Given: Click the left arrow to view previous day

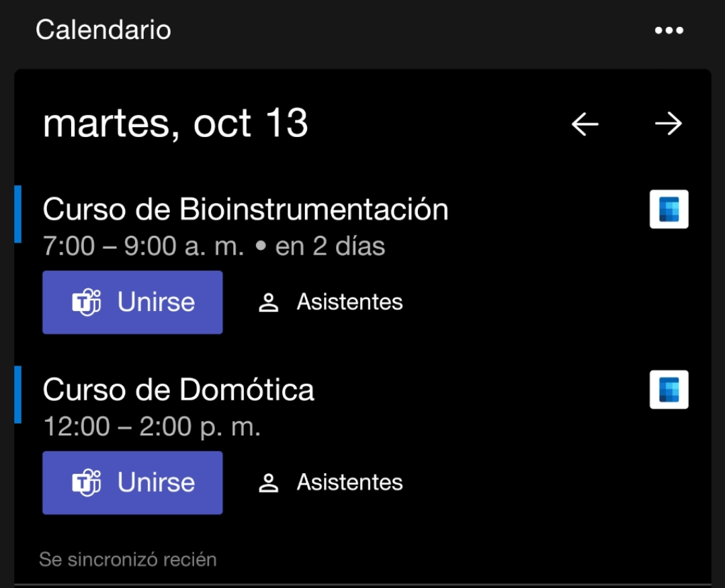Looking at the screenshot, I should tap(584, 123).
